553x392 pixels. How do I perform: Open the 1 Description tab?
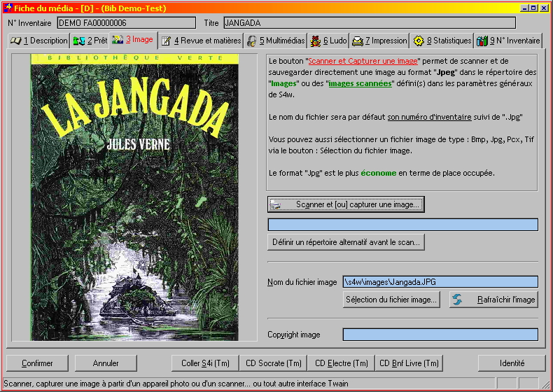(38, 41)
